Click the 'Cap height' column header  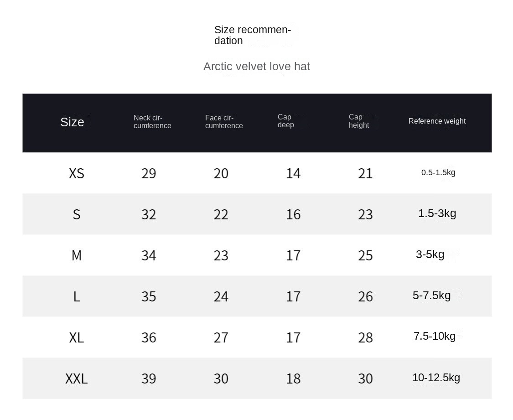coord(358,121)
